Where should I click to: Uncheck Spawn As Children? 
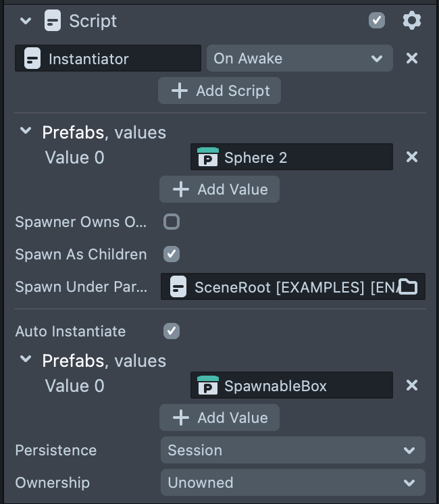click(172, 254)
